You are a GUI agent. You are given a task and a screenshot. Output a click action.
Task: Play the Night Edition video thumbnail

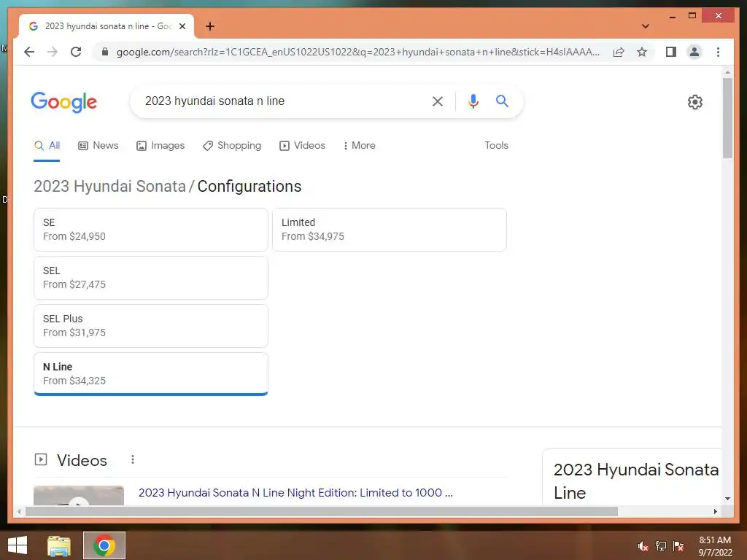coord(79,496)
